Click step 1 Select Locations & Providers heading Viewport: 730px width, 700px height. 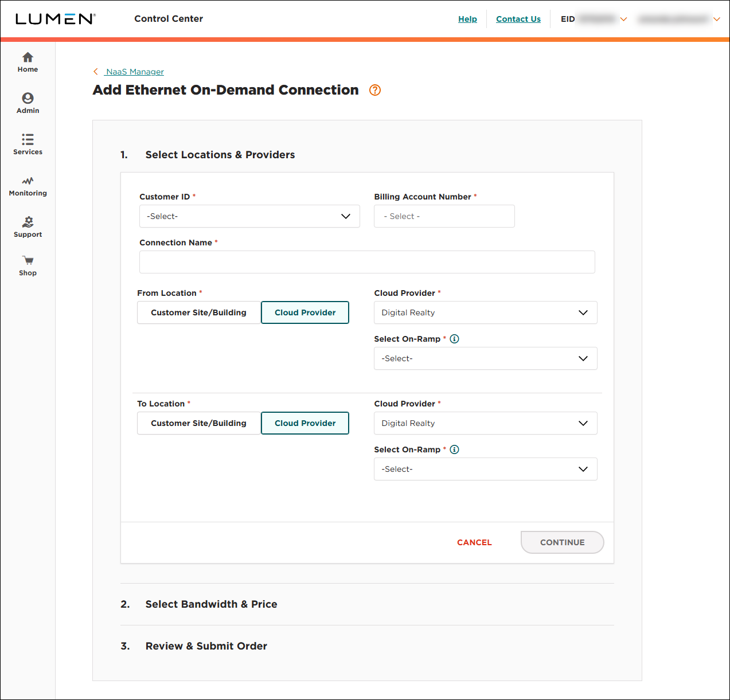tap(220, 155)
